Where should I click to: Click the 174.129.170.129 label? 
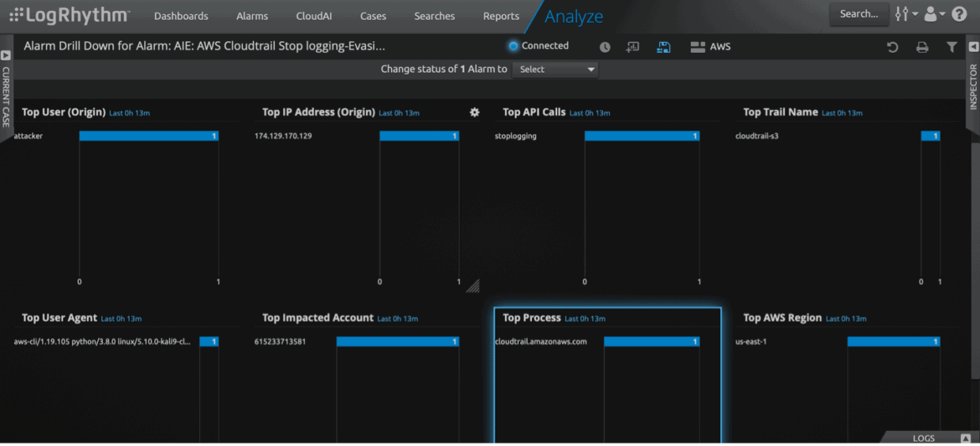[x=283, y=136]
